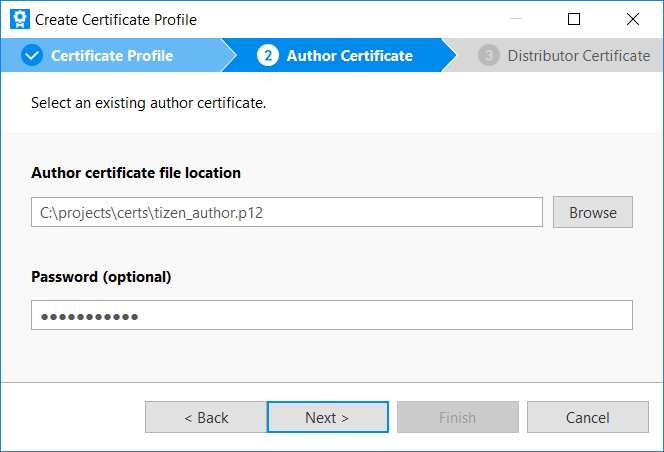Click the 'Create Certificate Profile' window title
The height and width of the screenshot is (452, 664).
coord(116,20)
